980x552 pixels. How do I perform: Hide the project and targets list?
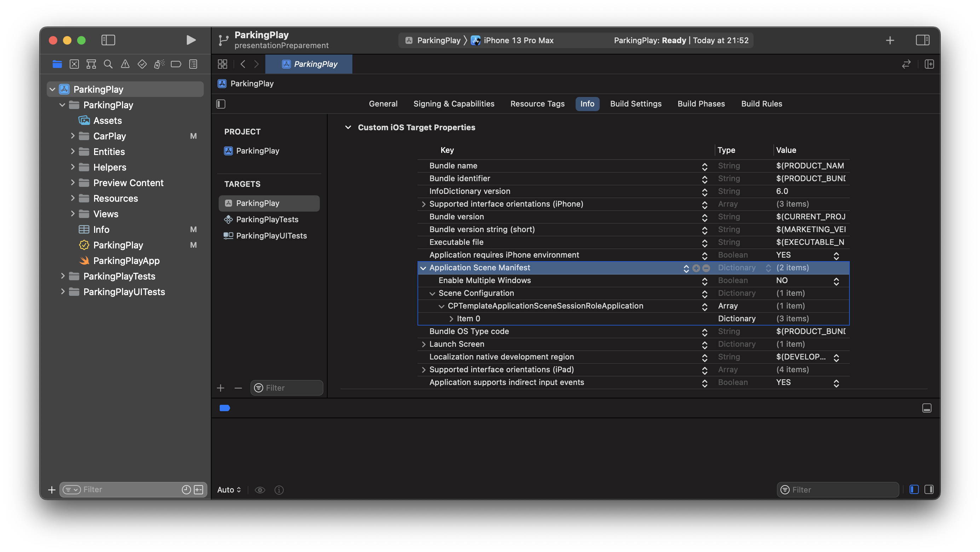pos(221,104)
